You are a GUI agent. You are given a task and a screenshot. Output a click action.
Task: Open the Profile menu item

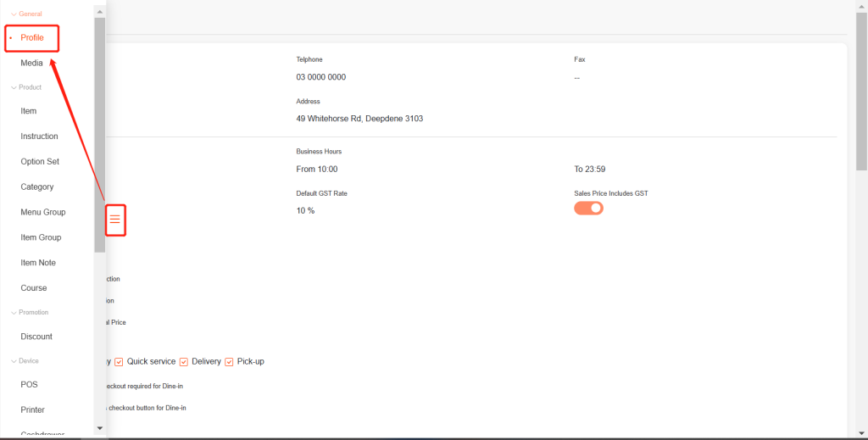(x=32, y=38)
